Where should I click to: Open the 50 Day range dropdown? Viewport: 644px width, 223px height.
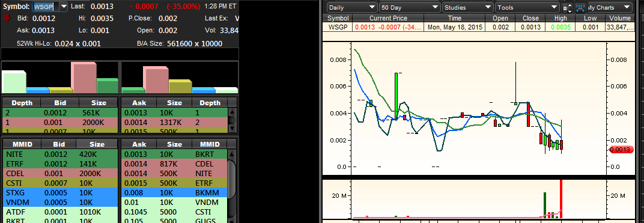pos(410,7)
